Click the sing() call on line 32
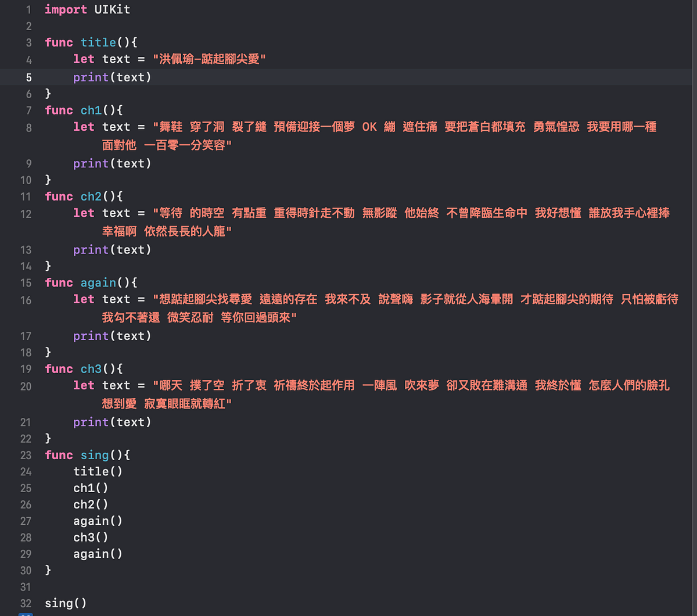Image resolution: width=697 pixels, height=616 pixels. [66, 603]
